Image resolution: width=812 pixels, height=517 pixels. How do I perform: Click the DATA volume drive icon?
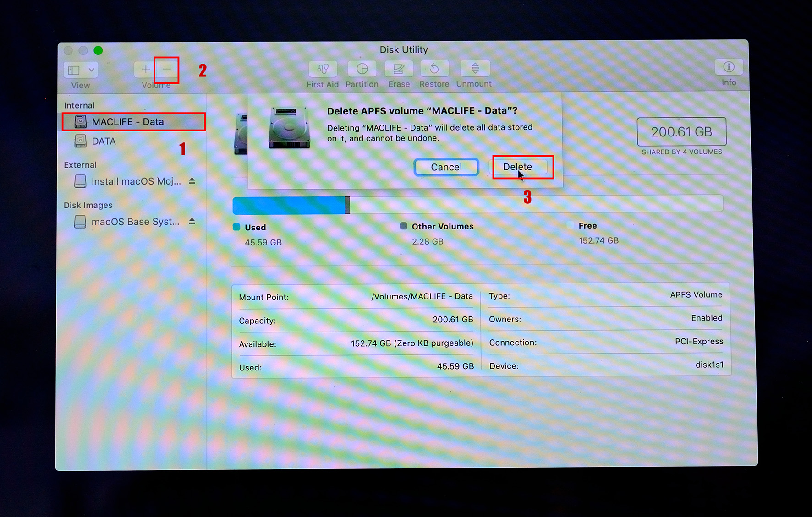80,141
